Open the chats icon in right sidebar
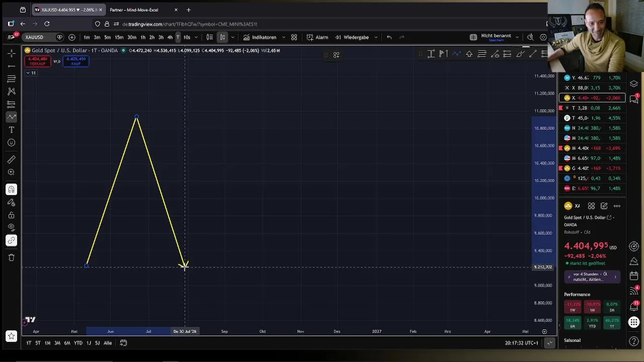Screen dimensions: 644x362 tap(634, 99)
